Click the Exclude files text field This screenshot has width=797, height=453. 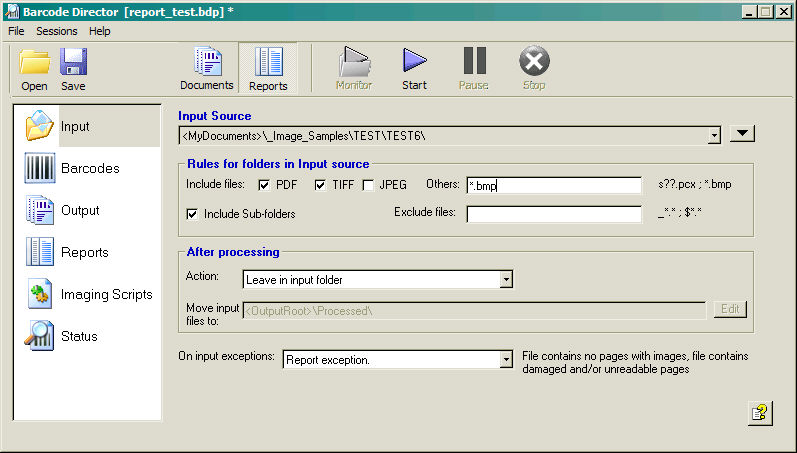tap(553, 214)
